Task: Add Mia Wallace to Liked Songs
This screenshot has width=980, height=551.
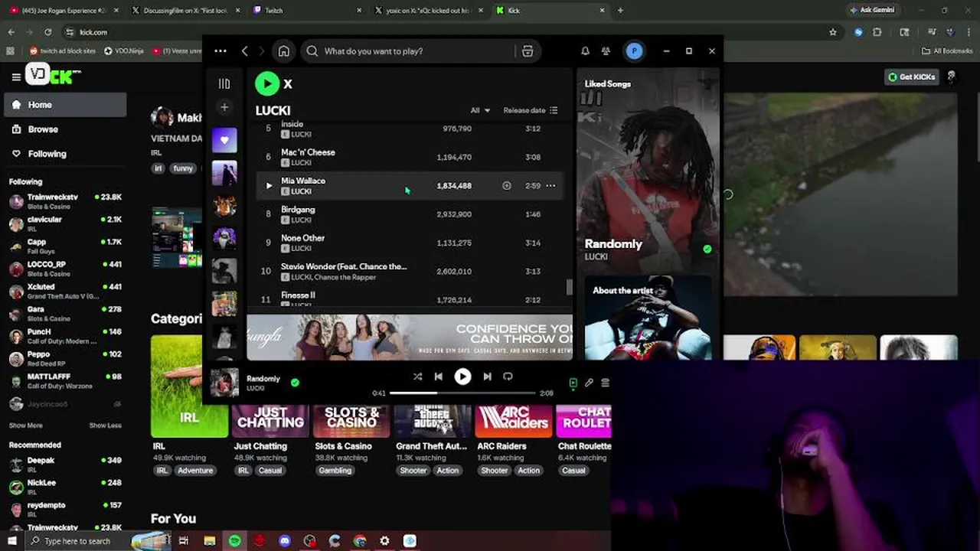Action: point(506,185)
